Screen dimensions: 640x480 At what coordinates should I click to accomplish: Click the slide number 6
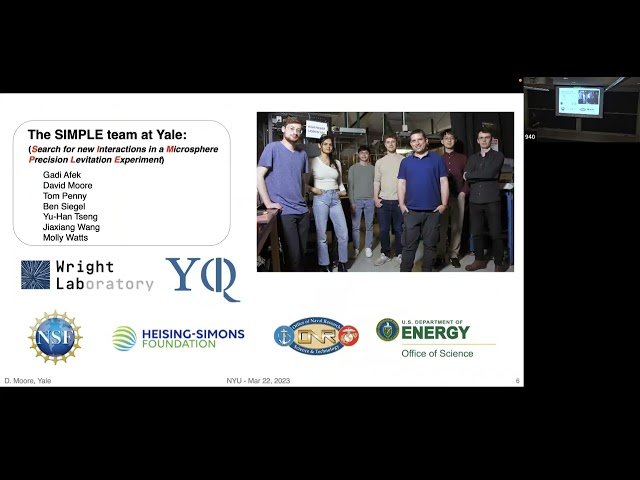[x=518, y=380]
